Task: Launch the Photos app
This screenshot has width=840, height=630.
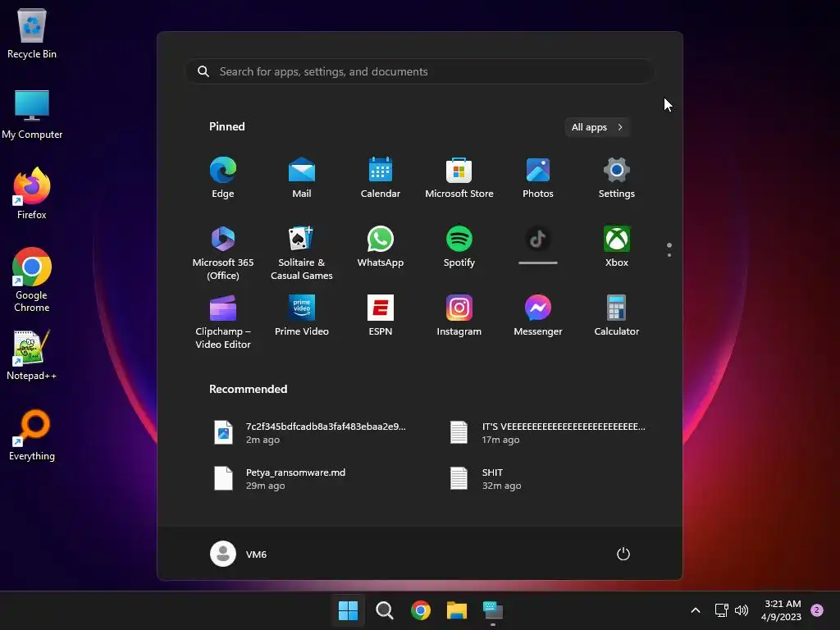Action: tap(538, 178)
